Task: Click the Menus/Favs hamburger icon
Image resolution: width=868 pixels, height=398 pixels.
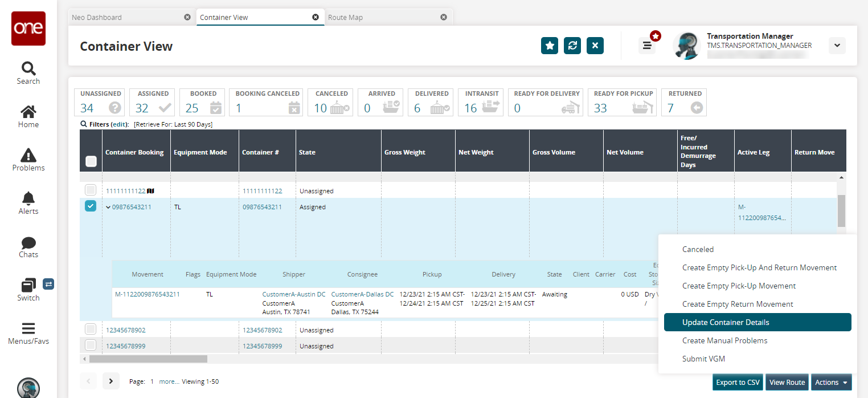Action: (28, 328)
